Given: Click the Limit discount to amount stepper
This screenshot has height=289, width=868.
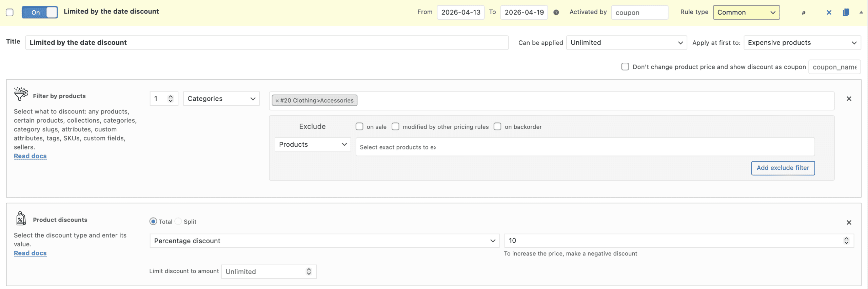Looking at the screenshot, I should [309, 272].
